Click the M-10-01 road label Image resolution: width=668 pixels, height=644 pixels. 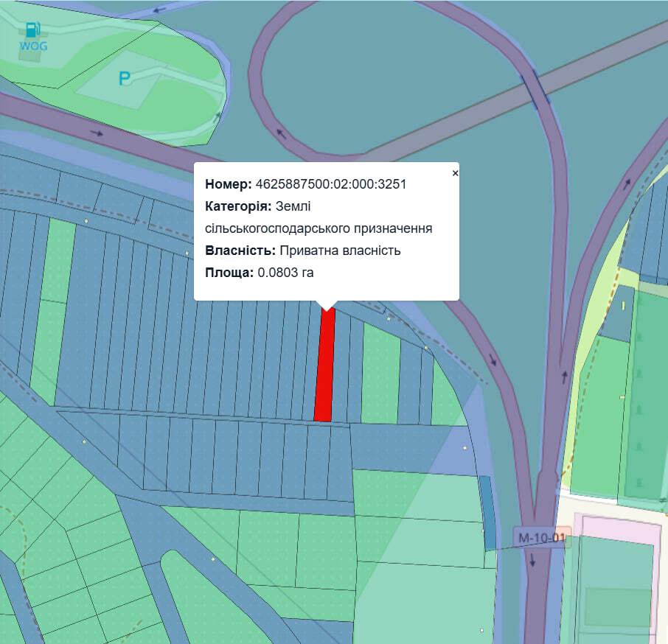point(540,537)
